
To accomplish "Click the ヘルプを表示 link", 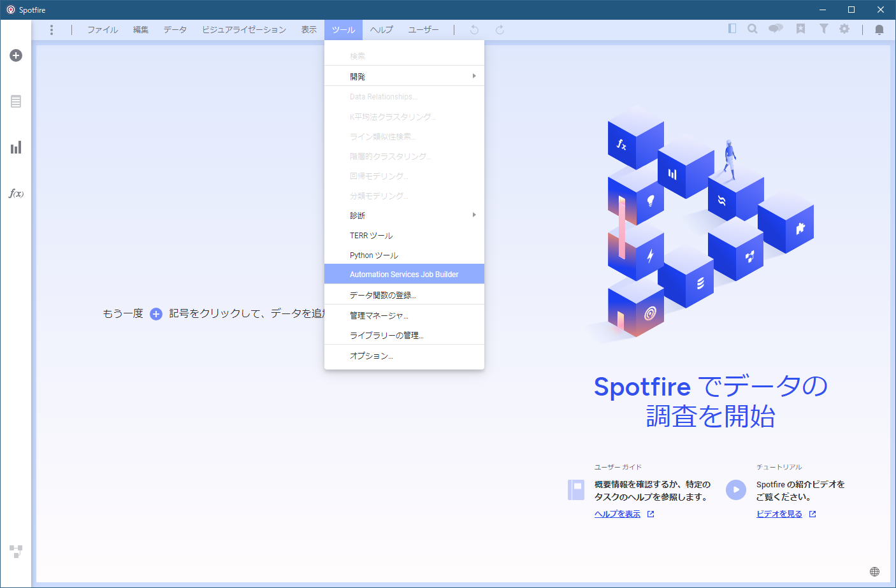I will coord(618,514).
